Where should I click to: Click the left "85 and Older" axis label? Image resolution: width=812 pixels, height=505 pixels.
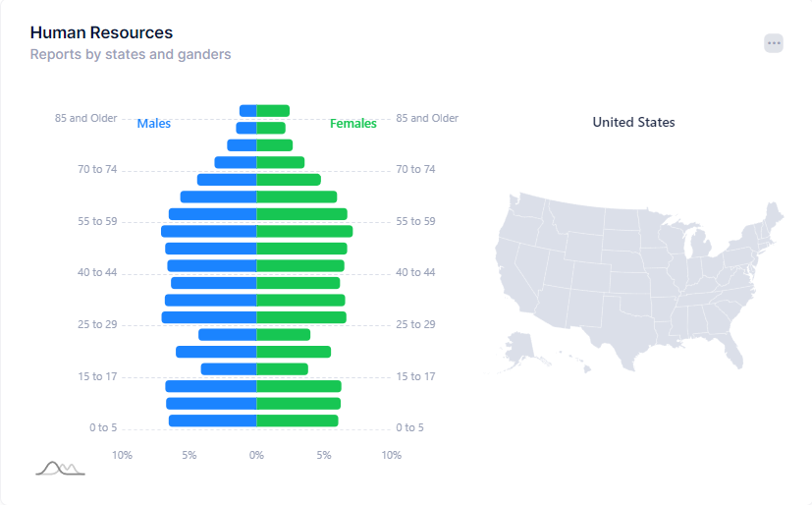click(x=85, y=118)
